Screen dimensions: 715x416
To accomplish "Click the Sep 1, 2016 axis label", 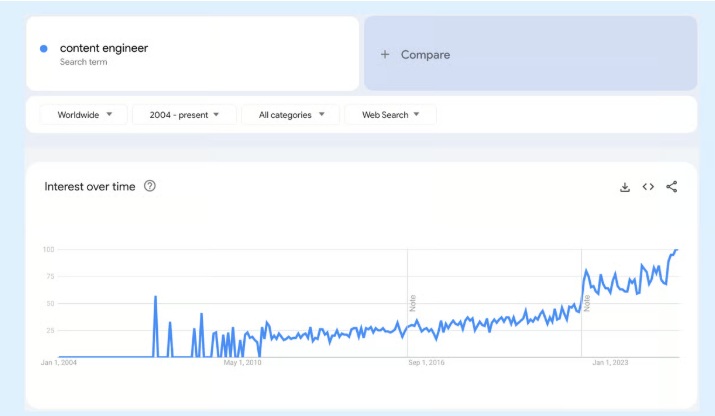I will click(x=426, y=363).
